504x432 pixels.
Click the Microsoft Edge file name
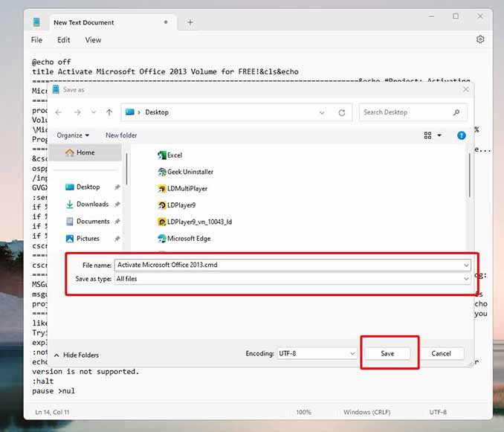(189, 239)
